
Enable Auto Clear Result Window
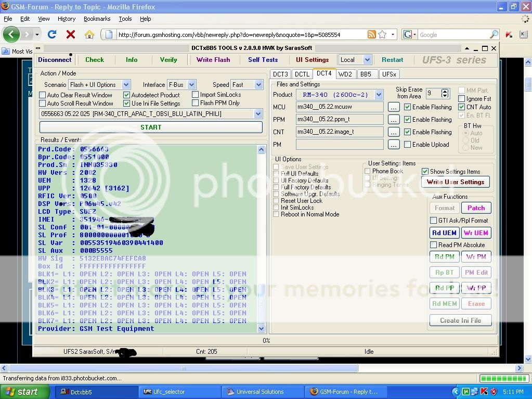point(43,95)
